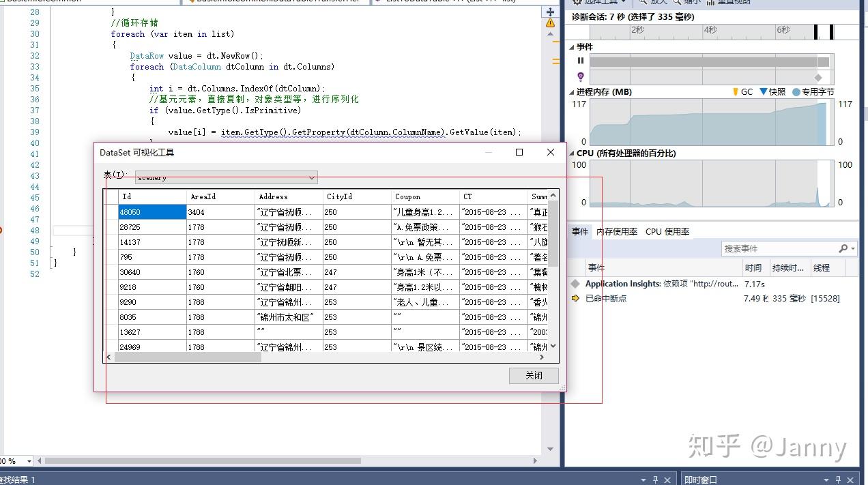This screenshot has height=485, width=868.
Task: Click the magnifier icon in the 搜索事件 box
Action: click(x=842, y=248)
